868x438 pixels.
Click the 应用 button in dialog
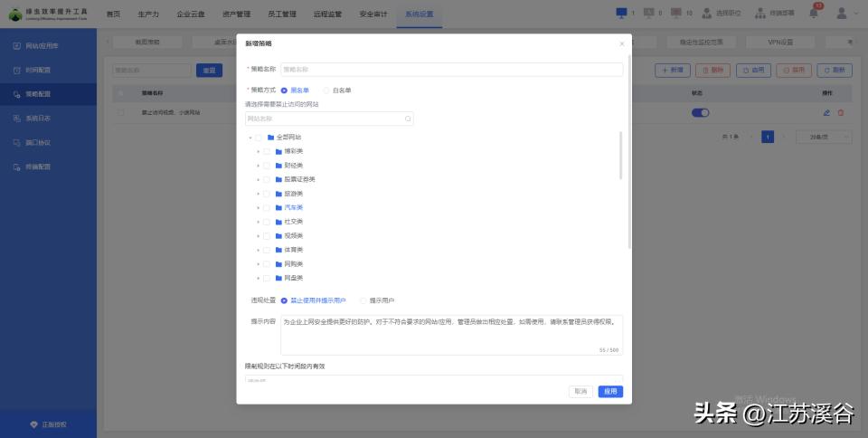(610, 392)
